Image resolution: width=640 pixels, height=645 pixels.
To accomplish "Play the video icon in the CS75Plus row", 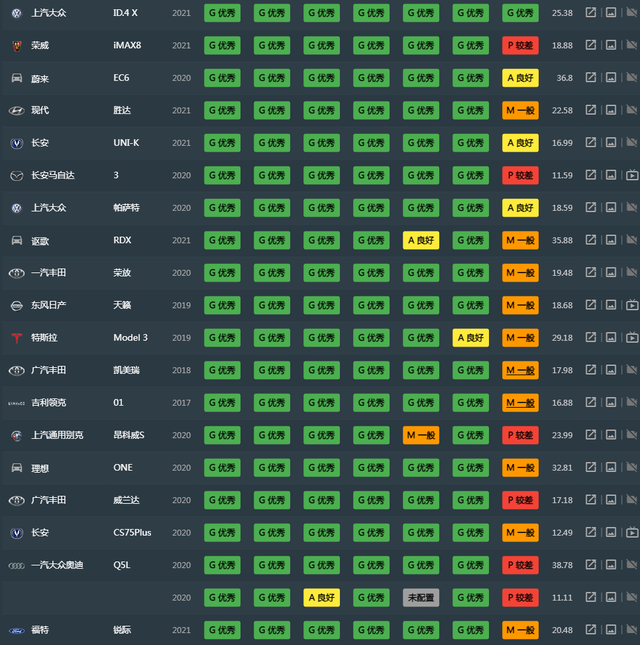I will coord(632,533).
